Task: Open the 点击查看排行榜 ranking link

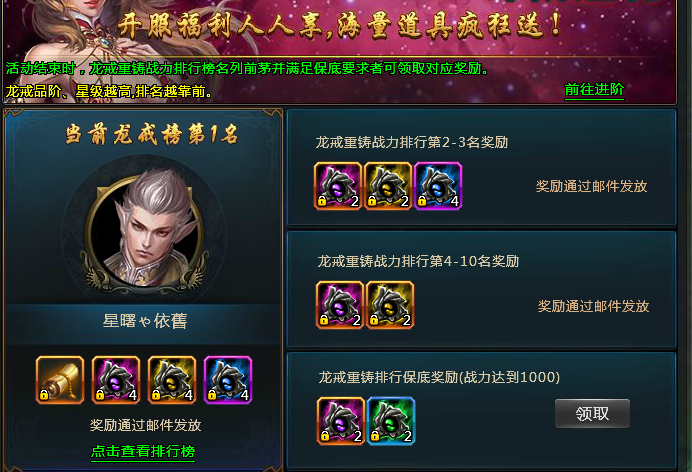Action: point(143,452)
